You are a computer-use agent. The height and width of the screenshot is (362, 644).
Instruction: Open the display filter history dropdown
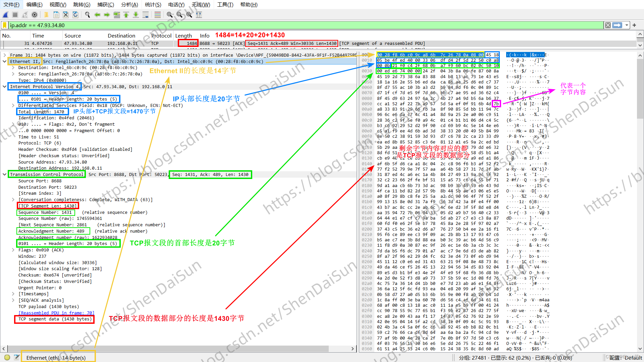pos(627,25)
